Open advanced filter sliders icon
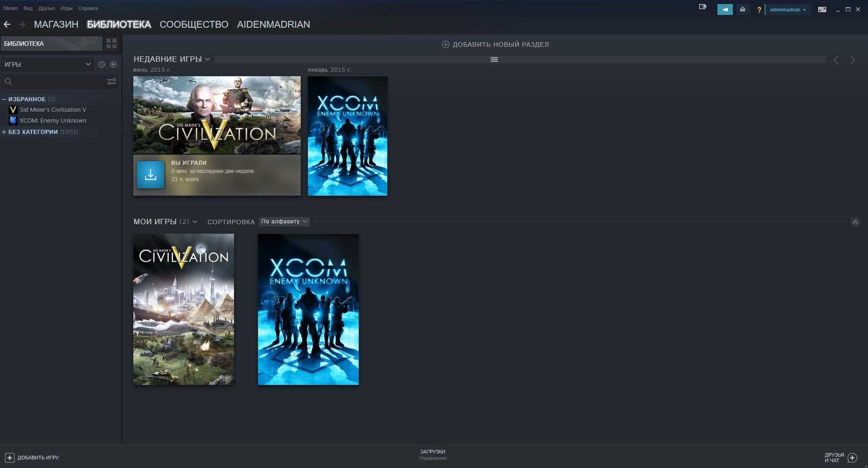This screenshot has height=468, width=868. [112, 82]
